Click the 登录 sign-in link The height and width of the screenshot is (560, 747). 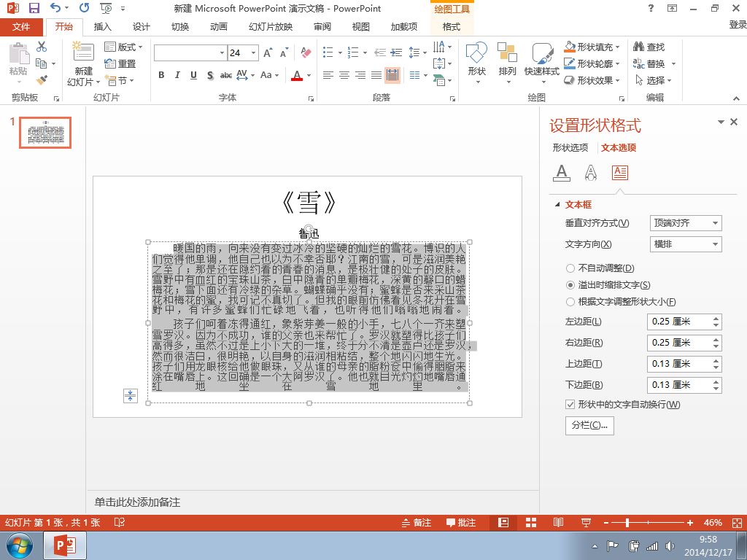(738, 25)
